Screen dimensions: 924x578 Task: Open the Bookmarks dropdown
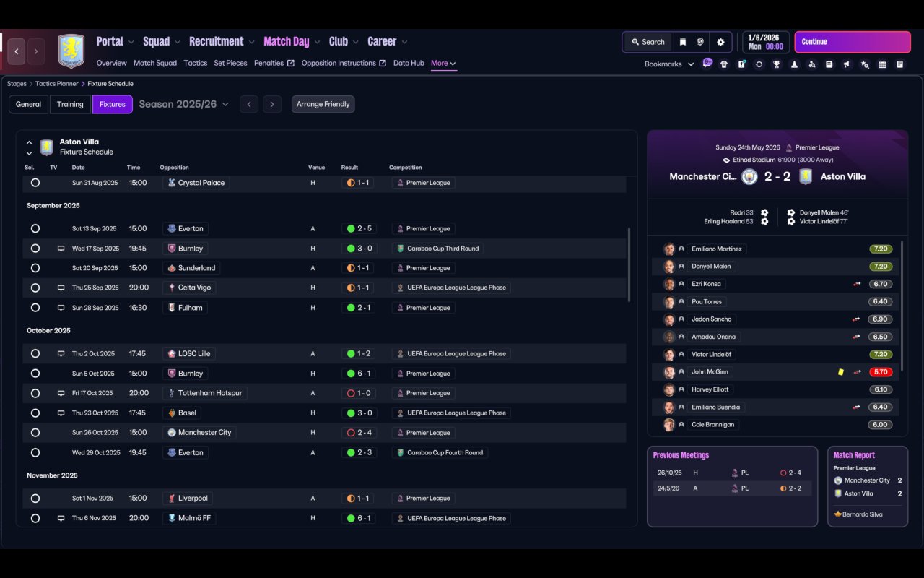coord(669,64)
